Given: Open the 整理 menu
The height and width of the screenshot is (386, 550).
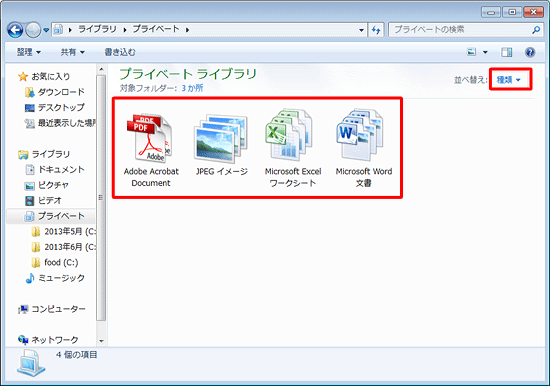Looking at the screenshot, I should 29,52.
